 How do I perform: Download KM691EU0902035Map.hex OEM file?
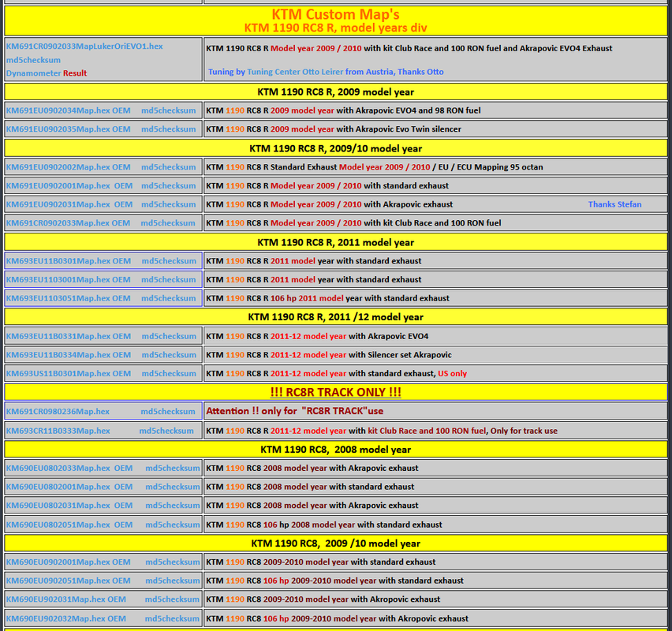[68, 129]
